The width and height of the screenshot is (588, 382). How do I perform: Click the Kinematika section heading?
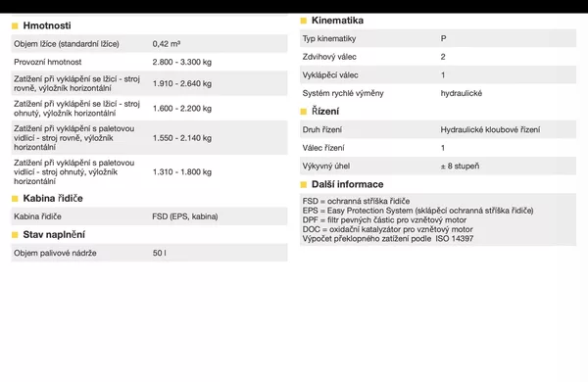[x=337, y=21]
